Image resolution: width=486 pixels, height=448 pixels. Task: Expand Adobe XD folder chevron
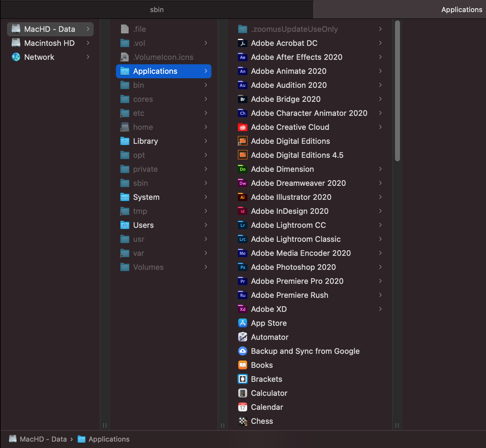[381, 309]
